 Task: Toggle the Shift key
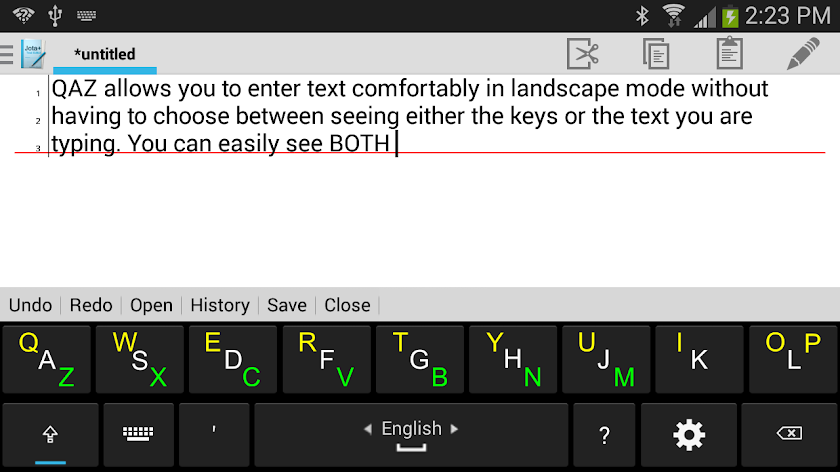point(50,434)
